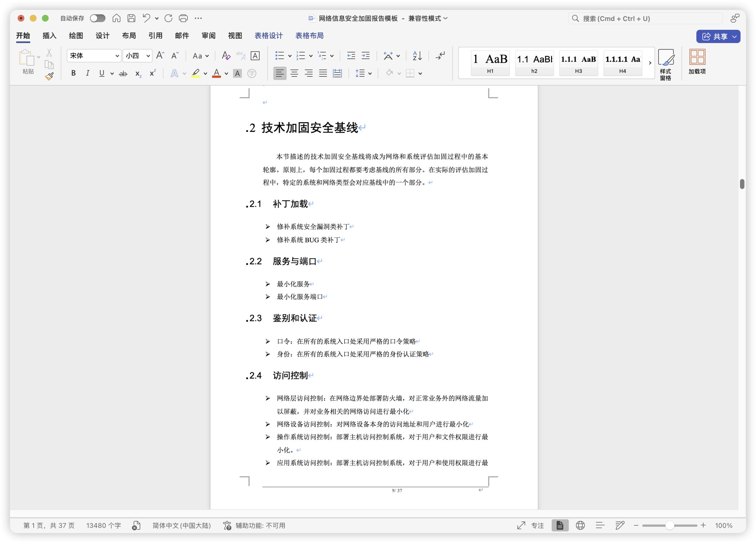Expand the styles gallery arrow
The width and height of the screenshot is (756, 543).
(x=650, y=63)
